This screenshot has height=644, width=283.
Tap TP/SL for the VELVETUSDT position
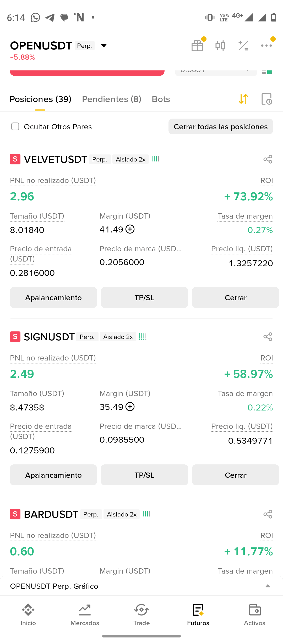coord(144,298)
